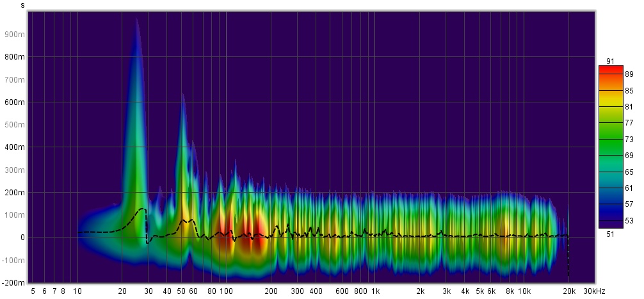Viewport: 644px width, 299px height.
Task: Click the 61 label on color scale
Action: pos(629,188)
